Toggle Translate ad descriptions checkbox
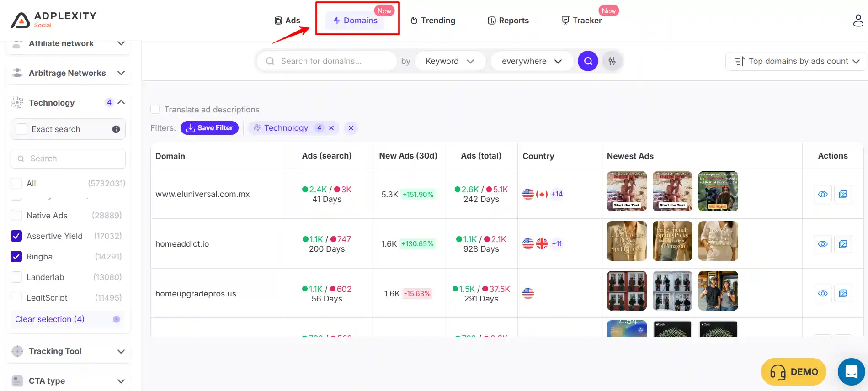This screenshot has width=868, height=391. [155, 110]
